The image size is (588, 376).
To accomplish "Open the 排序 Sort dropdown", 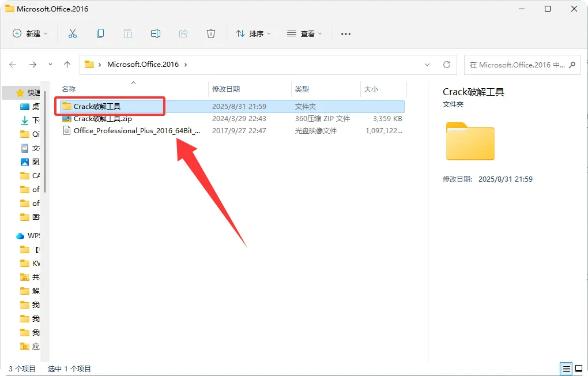I will point(253,33).
